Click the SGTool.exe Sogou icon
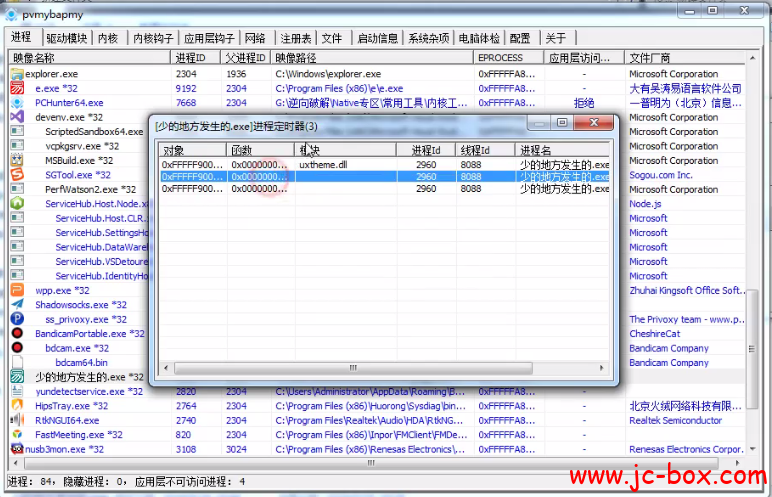Viewport: 772px width, 497px height. coord(17,174)
